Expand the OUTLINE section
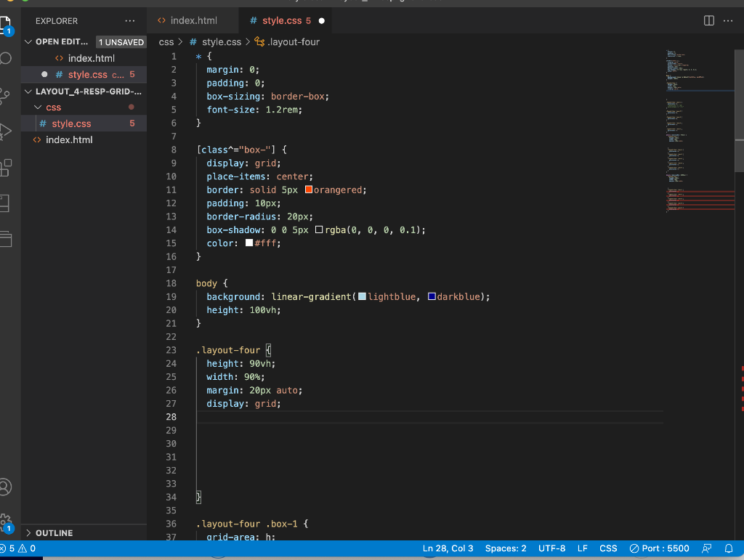The width and height of the screenshot is (744, 560). click(54, 533)
